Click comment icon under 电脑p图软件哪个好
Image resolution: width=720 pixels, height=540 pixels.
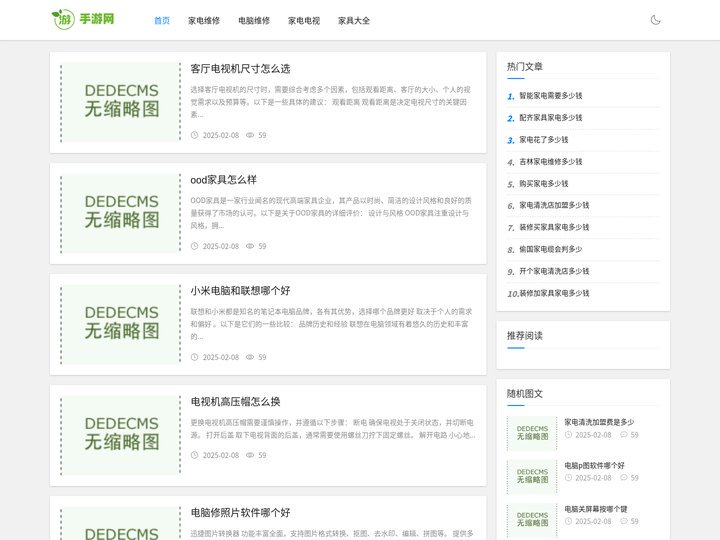coord(624,478)
